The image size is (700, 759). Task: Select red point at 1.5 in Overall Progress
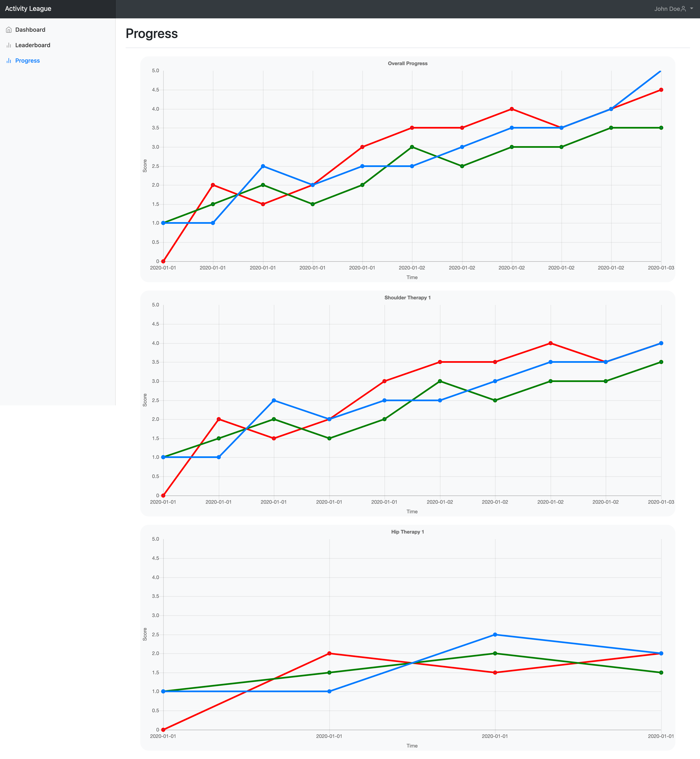(x=263, y=204)
